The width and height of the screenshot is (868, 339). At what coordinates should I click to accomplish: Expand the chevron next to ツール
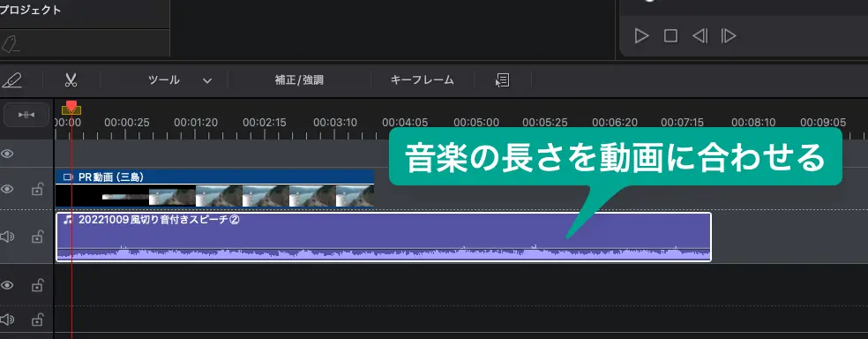click(207, 81)
